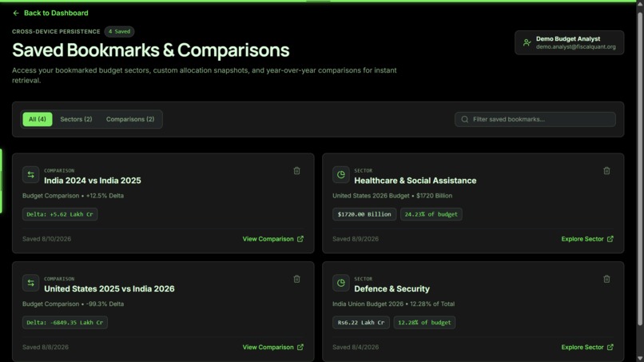Viewport: 644px width, 362px height.
Task: Delete the Defence & Security bookmark
Action: coord(606,279)
